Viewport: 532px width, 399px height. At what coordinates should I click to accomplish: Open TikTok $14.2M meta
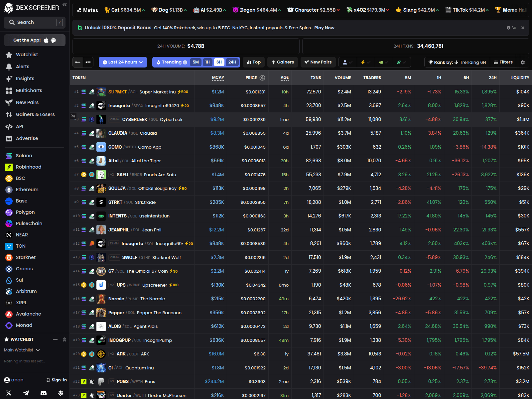click(467, 10)
